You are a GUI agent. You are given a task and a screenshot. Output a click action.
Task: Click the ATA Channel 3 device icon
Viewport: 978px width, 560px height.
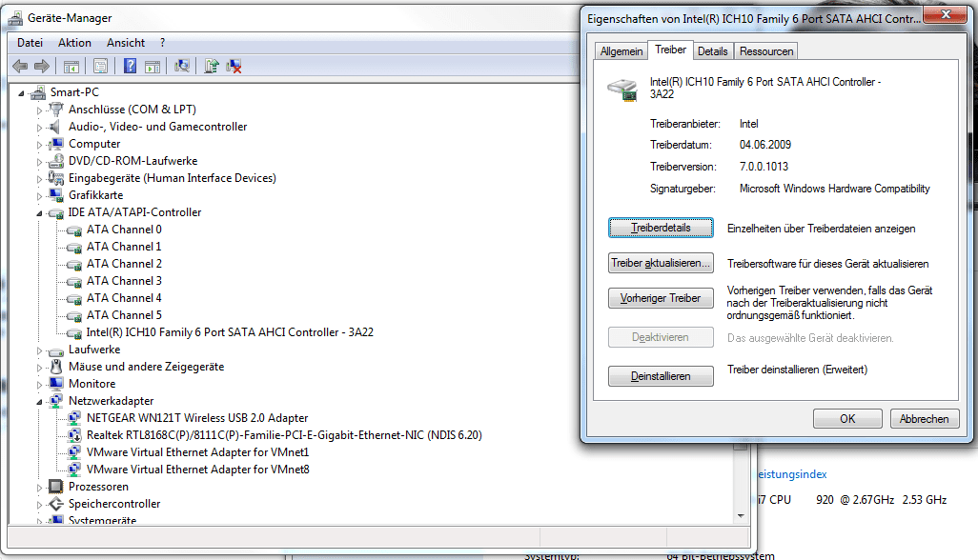(x=74, y=282)
